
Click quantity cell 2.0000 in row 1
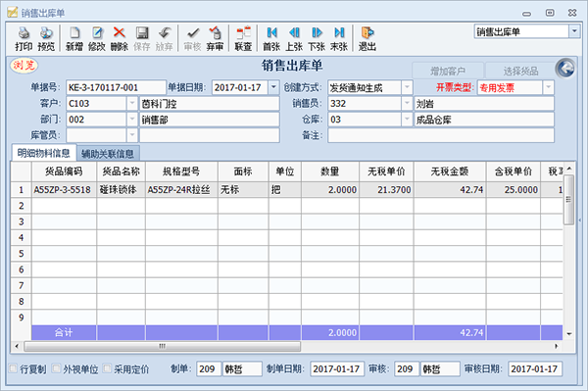click(330, 190)
